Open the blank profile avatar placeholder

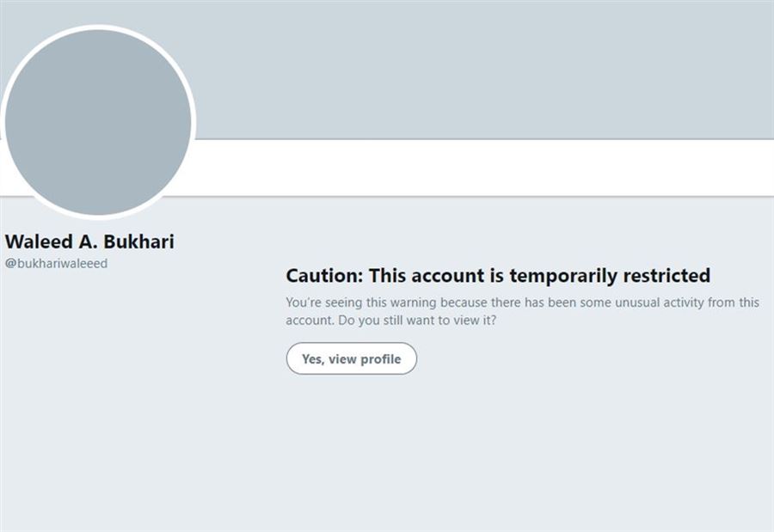pos(98,122)
